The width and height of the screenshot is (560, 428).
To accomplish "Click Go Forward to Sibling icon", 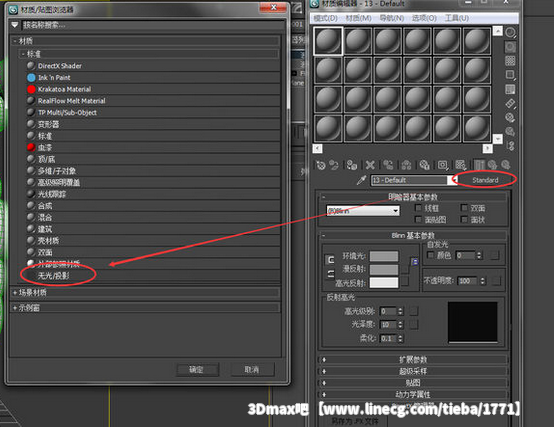I will [506, 165].
